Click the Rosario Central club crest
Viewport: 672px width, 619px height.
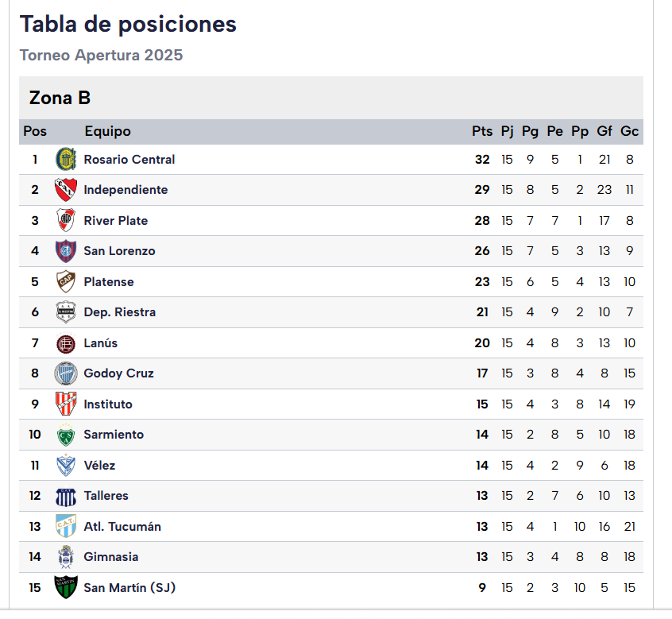click(x=66, y=159)
